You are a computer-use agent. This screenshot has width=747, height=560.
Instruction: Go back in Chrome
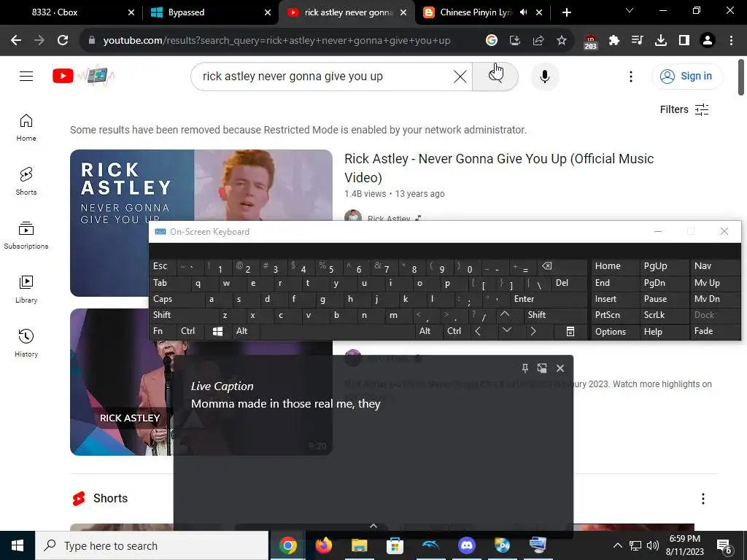[x=16, y=41]
